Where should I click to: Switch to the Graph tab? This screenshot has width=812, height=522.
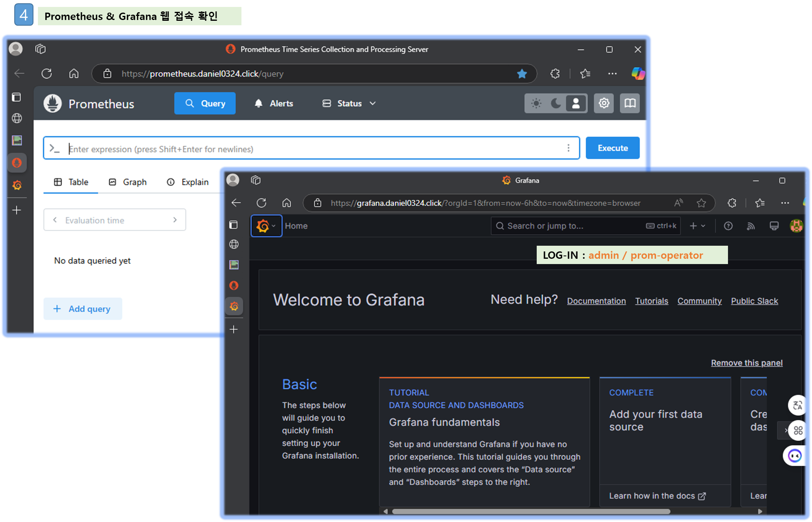click(128, 182)
